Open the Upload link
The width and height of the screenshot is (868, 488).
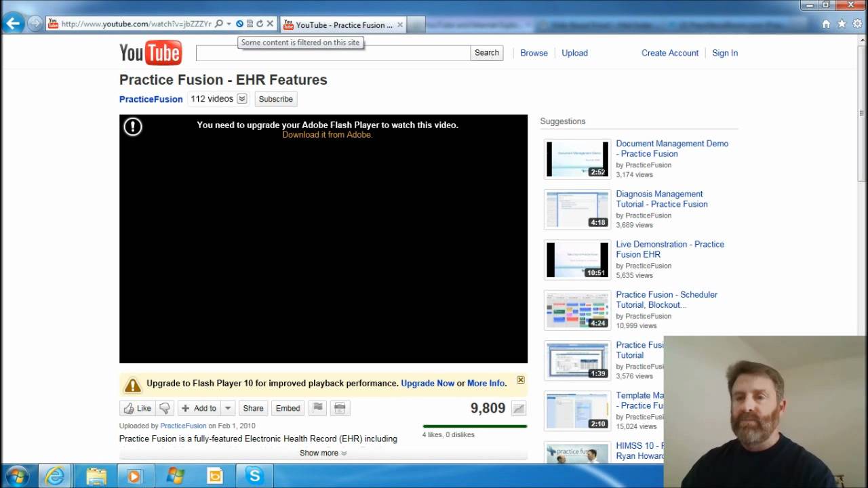point(574,53)
